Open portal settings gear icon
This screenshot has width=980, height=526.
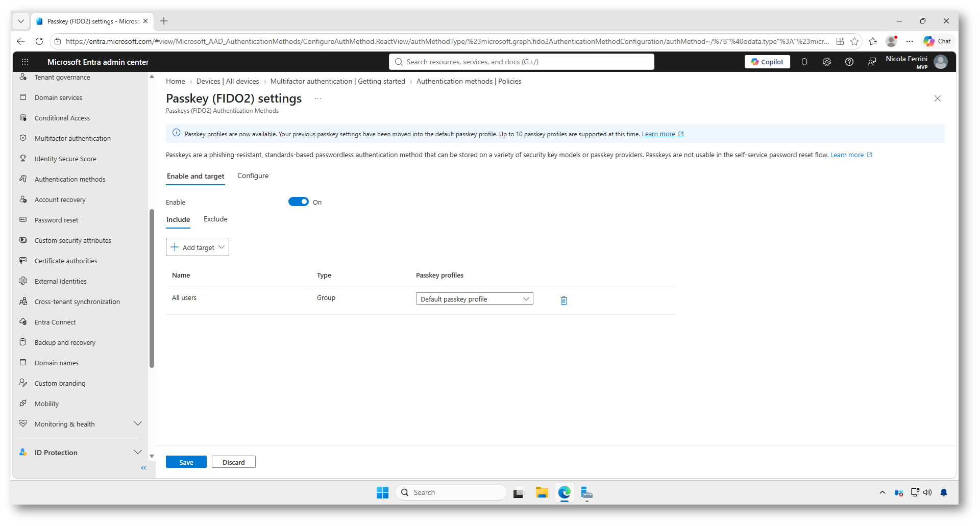(x=827, y=62)
